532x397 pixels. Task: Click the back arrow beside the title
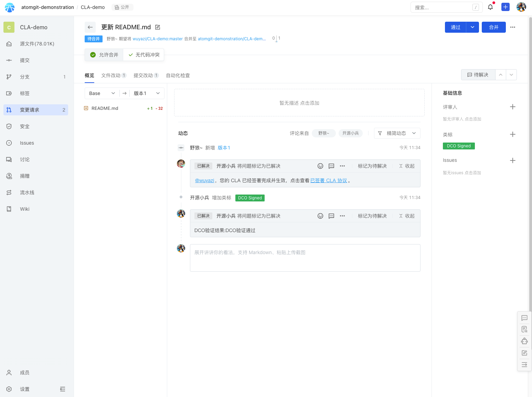click(x=90, y=27)
